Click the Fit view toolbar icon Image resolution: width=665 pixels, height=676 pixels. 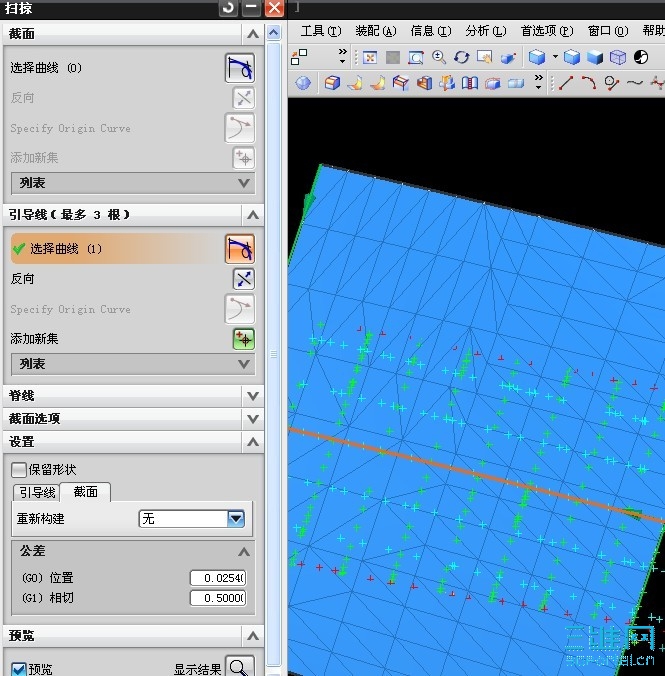coord(370,57)
